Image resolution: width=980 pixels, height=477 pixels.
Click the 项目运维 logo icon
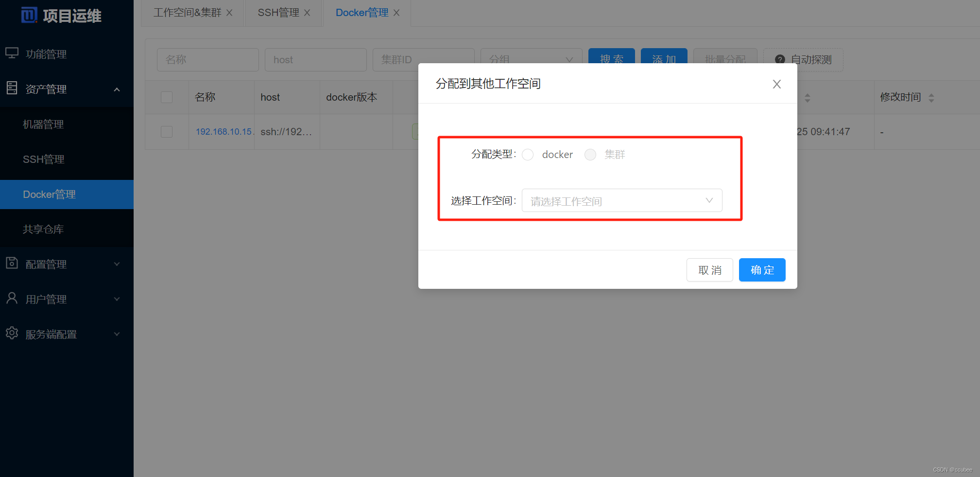pyautogui.click(x=29, y=15)
